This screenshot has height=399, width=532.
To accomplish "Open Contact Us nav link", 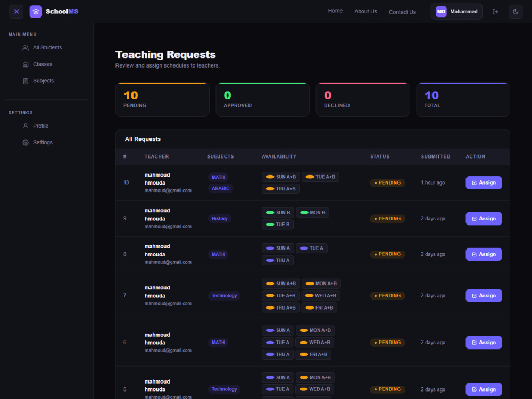I will click(x=402, y=12).
